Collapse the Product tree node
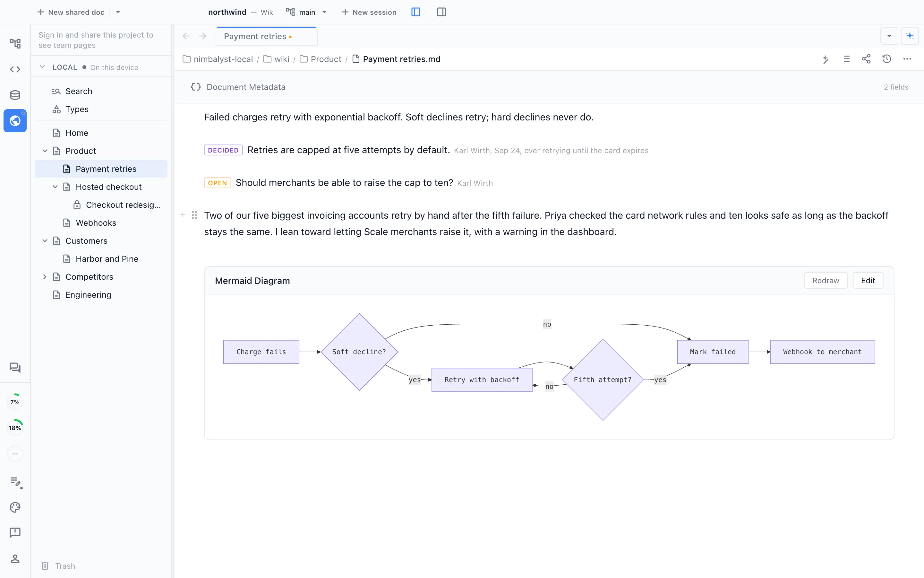Screen dimensions: 924x578 [45, 151]
